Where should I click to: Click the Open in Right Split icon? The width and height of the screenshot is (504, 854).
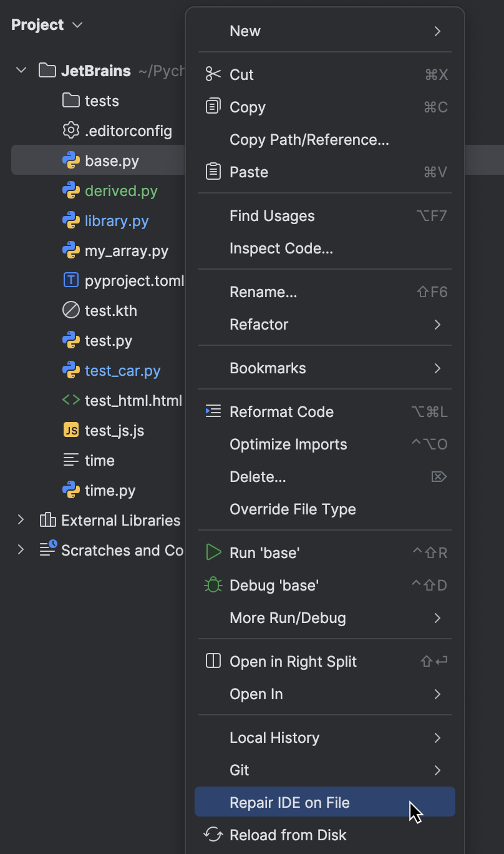coord(213,661)
